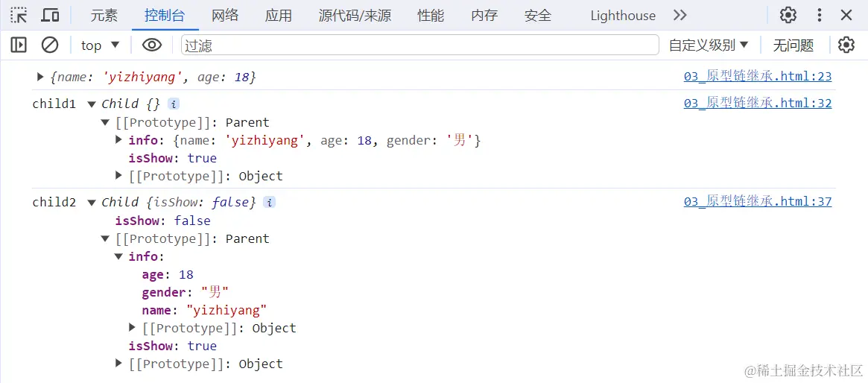Collapse the info object under child2
This screenshot has height=383, width=868.
coord(118,257)
